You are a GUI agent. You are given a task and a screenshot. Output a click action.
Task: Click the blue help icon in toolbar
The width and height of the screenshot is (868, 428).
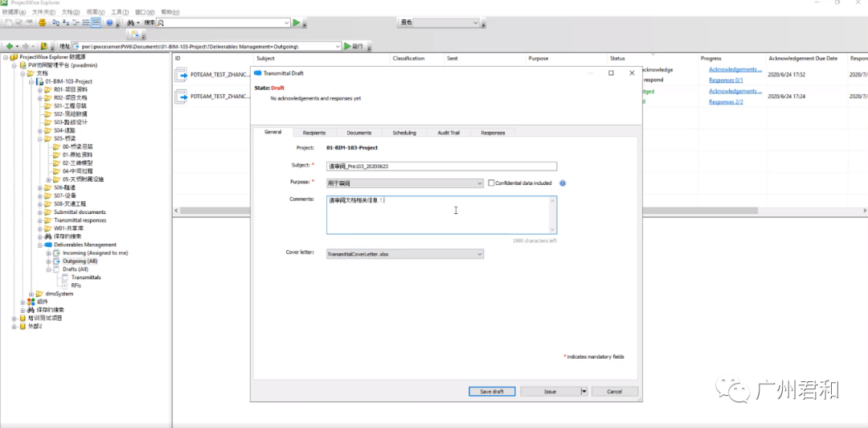pyautogui.click(x=109, y=23)
